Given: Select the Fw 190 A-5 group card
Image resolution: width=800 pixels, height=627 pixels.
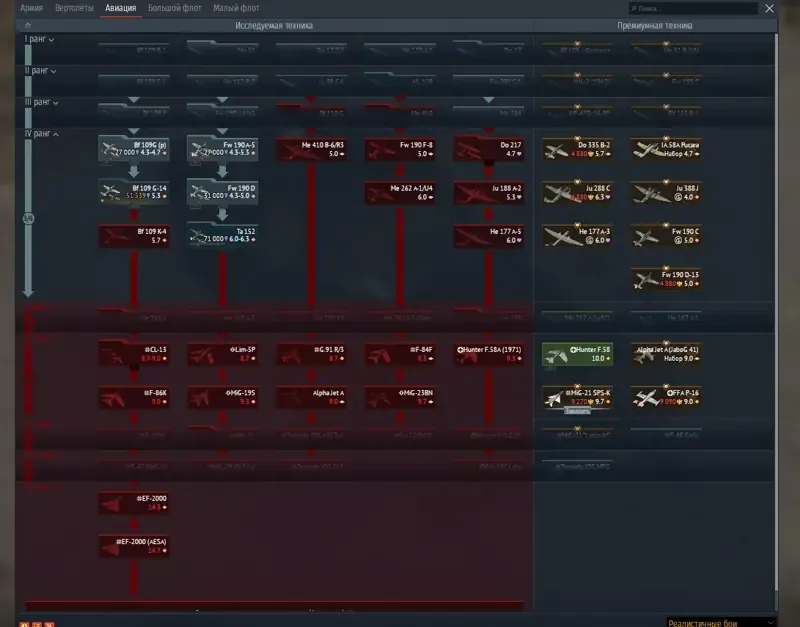Looking at the screenshot, I should point(222,149).
